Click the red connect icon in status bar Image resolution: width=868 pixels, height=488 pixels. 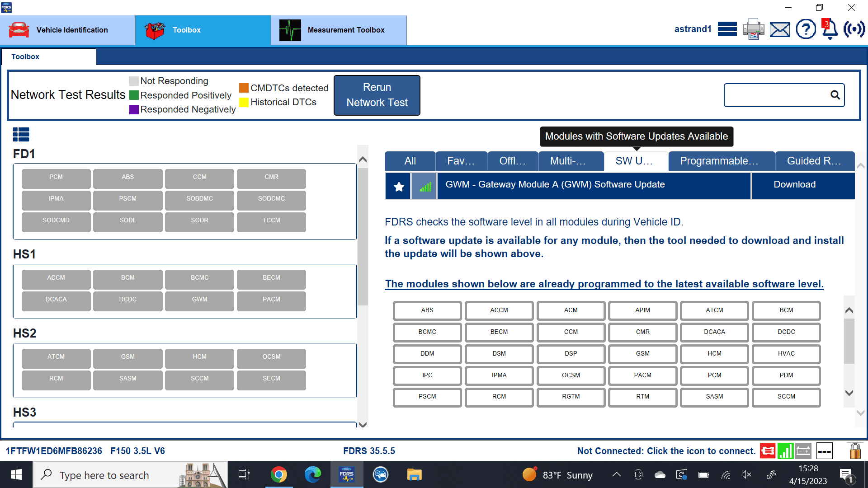click(x=768, y=451)
